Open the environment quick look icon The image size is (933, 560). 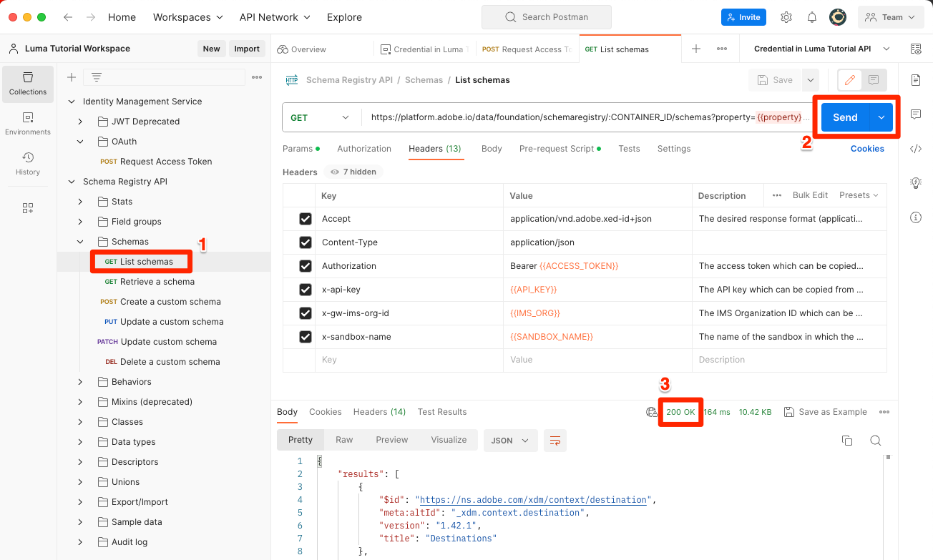point(916,49)
